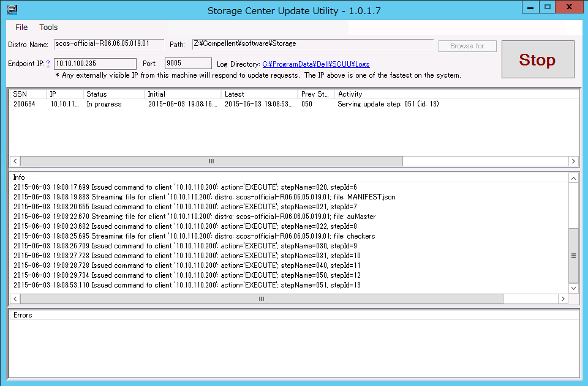Open the Log Directory SCUU Logs link
The image size is (588, 386).
tap(316, 64)
